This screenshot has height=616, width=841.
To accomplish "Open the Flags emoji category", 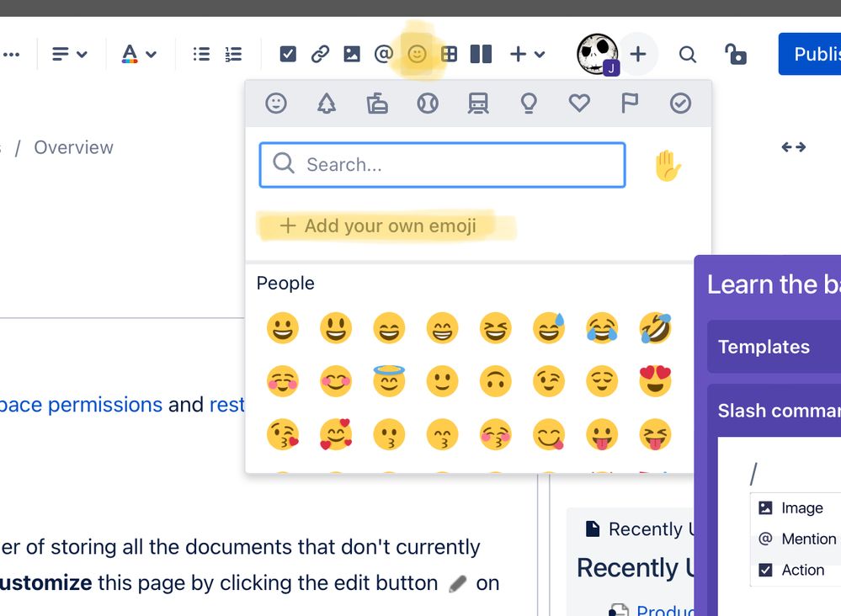I will click(x=630, y=103).
